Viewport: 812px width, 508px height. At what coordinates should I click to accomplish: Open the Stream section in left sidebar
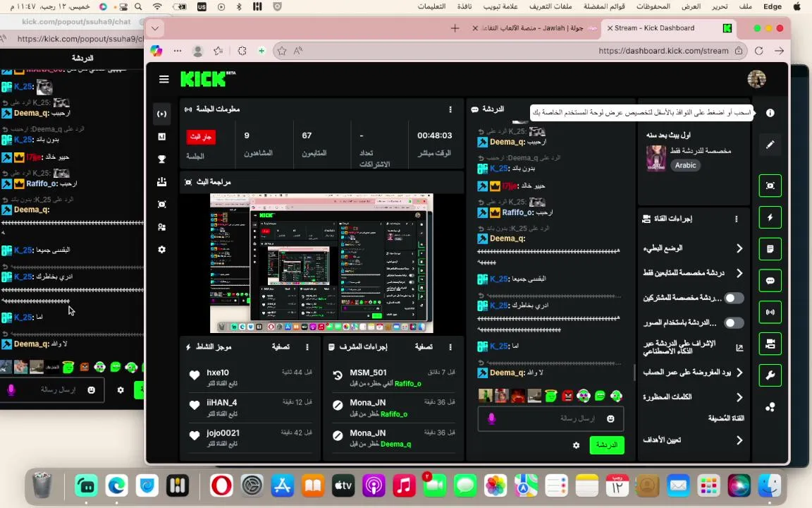(x=161, y=114)
